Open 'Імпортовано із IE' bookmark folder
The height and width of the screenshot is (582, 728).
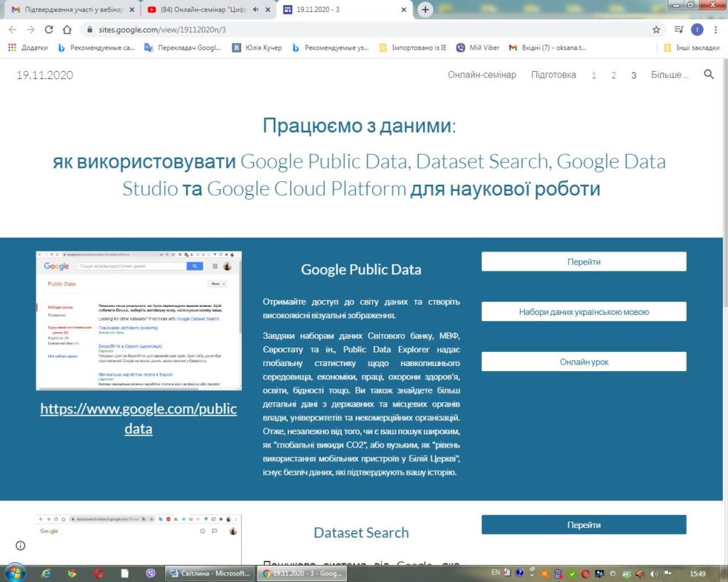[414, 48]
